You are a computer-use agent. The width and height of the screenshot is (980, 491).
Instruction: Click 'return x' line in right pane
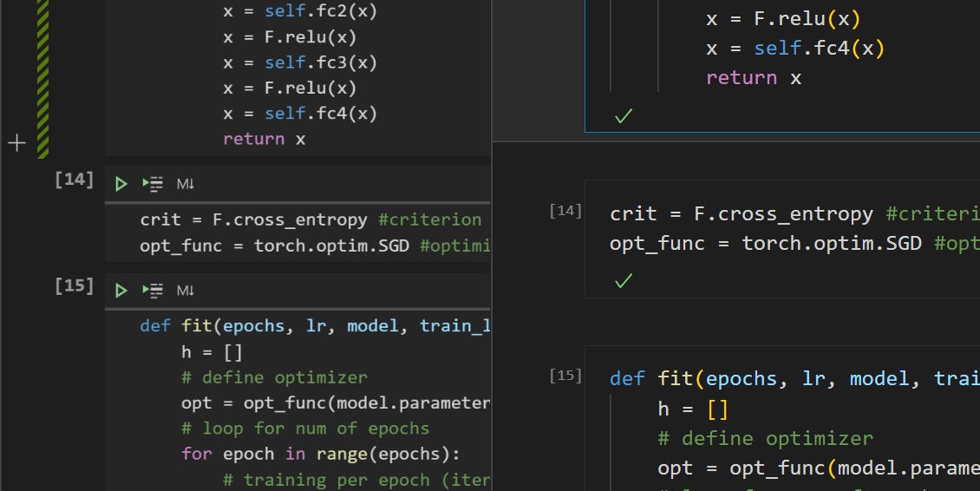[x=754, y=78]
